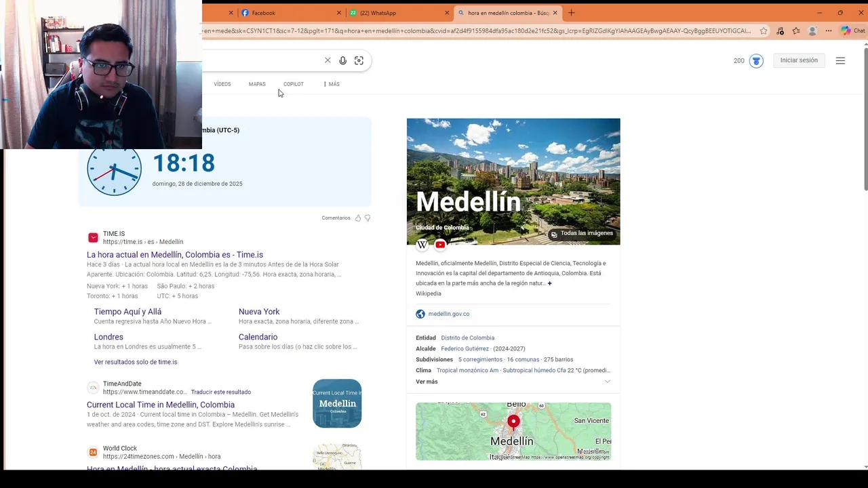
Task: Open Nueva York sublink
Action: click(x=259, y=312)
